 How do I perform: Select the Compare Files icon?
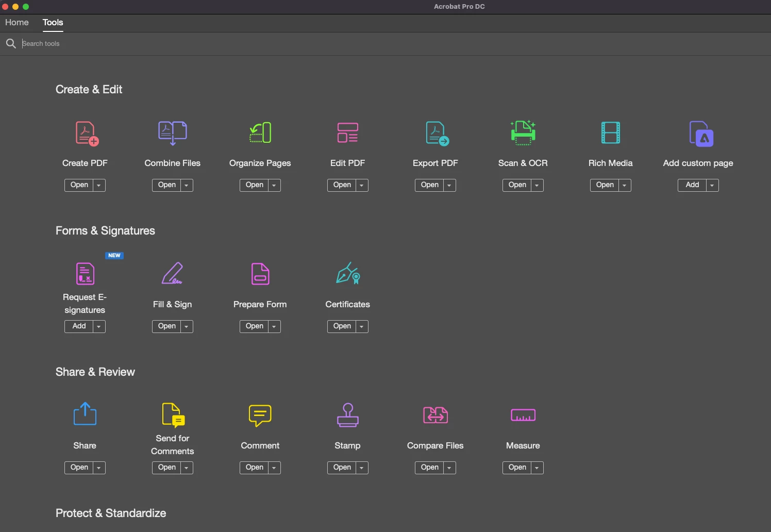click(435, 415)
